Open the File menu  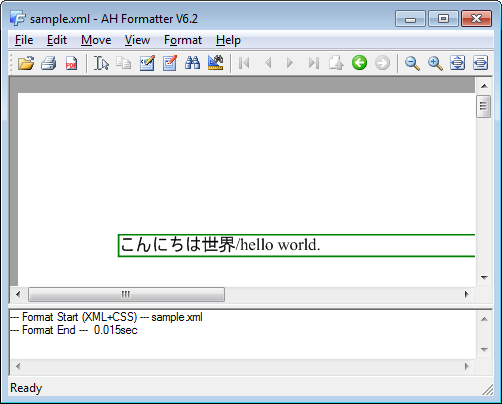24,40
